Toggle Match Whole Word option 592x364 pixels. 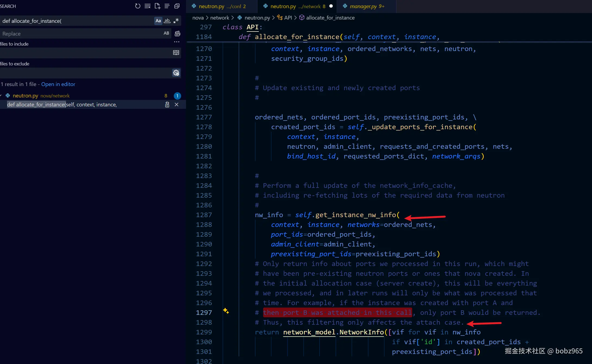tap(167, 21)
